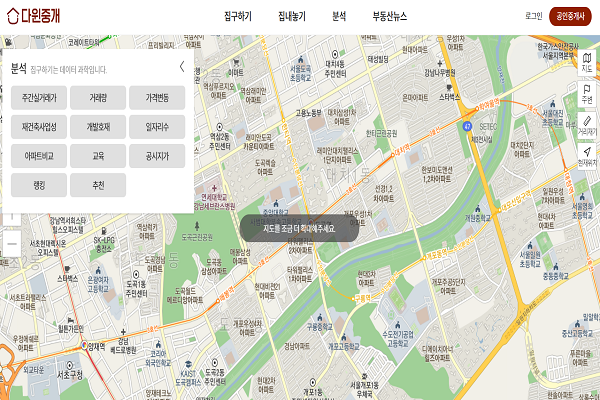Select 공시지가 analysis
Image resolution: width=600 pixels, height=400 pixels.
pos(157,156)
